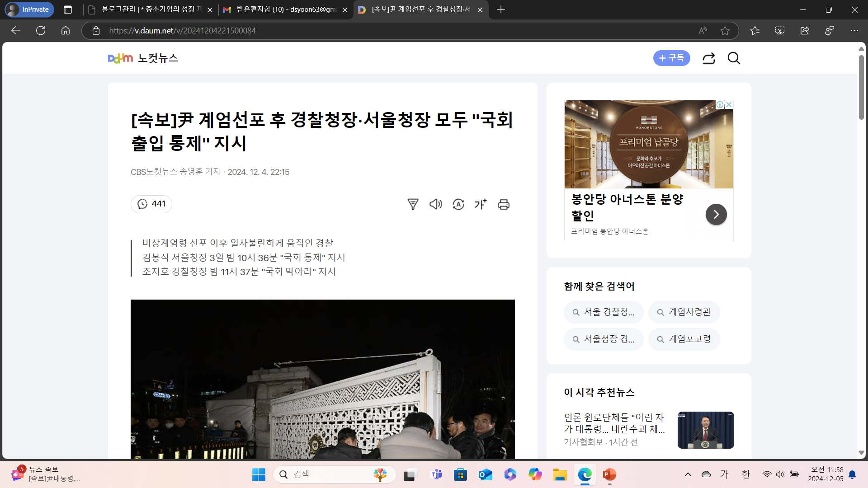Click the share arrow icon in header

click(x=708, y=58)
